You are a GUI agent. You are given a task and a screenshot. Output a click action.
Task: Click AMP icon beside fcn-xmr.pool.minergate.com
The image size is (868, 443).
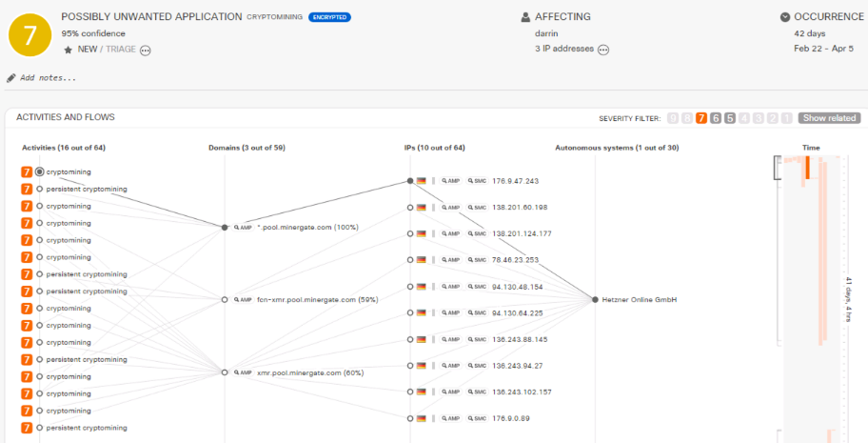242,299
